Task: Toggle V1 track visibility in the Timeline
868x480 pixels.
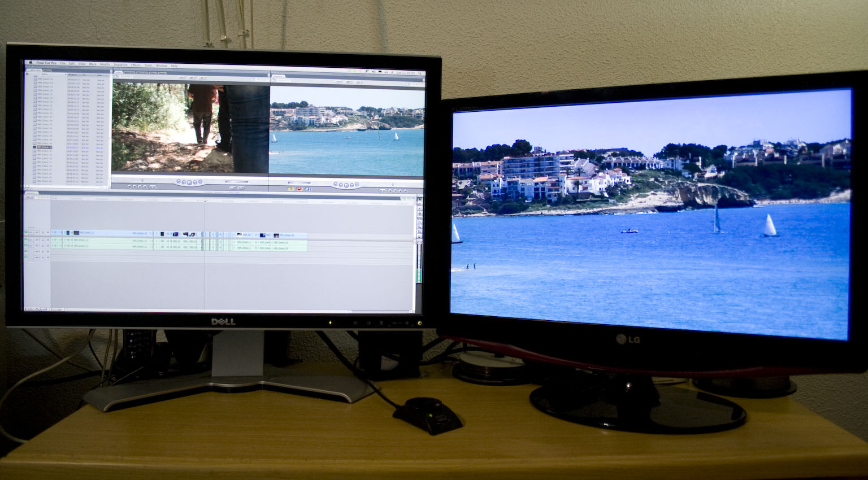Action: pyautogui.click(x=26, y=232)
